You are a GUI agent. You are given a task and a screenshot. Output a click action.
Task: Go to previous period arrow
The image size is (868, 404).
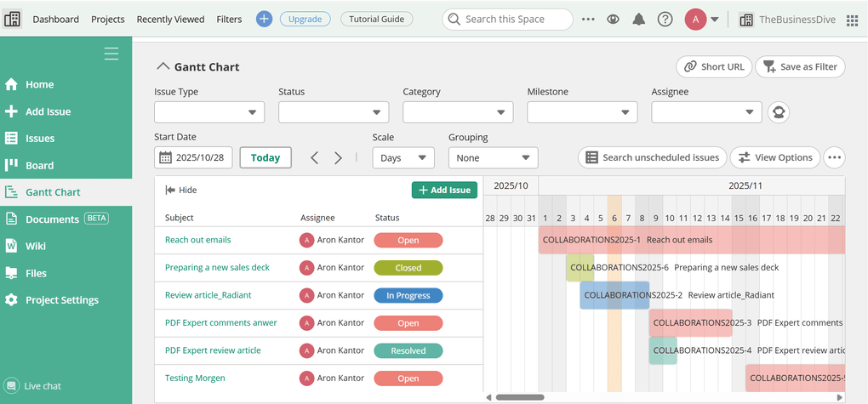pos(314,157)
